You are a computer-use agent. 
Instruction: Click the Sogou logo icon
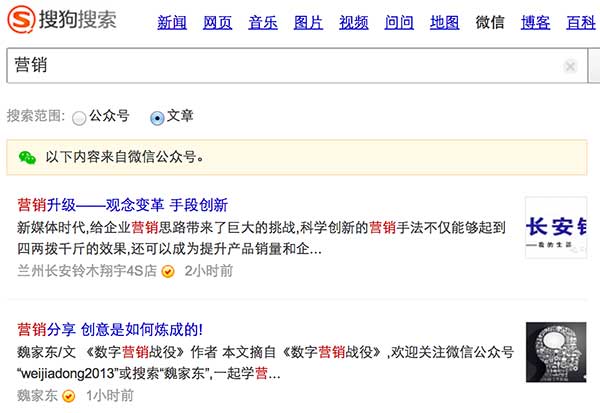coord(21,19)
